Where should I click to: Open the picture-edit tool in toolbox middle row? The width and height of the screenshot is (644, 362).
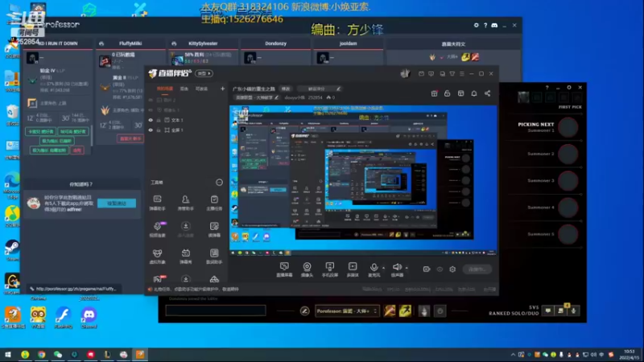tap(214, 229)
